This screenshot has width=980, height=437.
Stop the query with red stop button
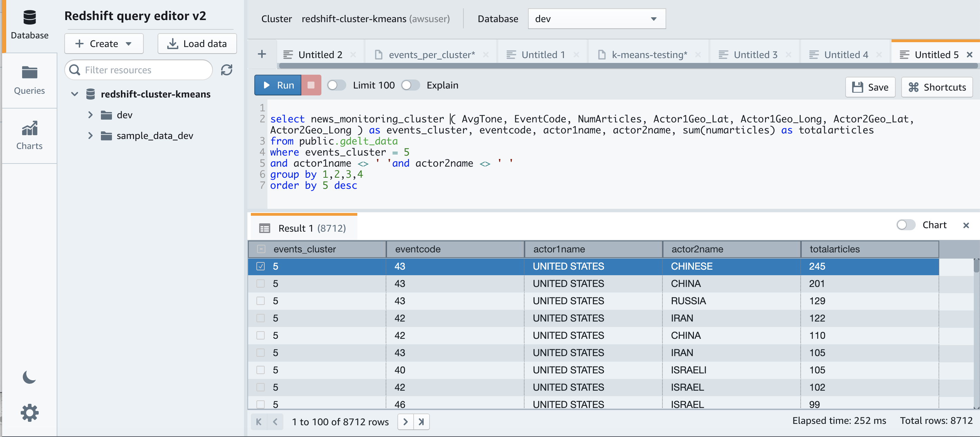pos(311,85)
